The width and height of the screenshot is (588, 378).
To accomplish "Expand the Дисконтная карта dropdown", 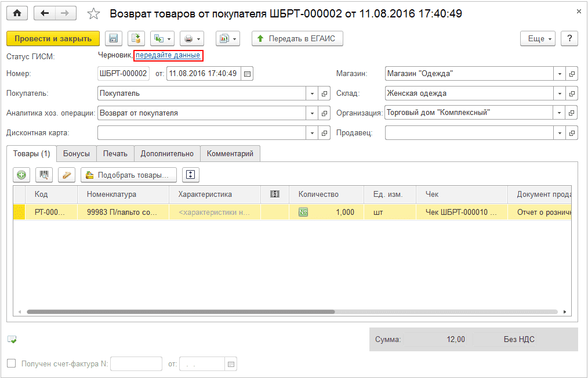I will click(312, 133).
